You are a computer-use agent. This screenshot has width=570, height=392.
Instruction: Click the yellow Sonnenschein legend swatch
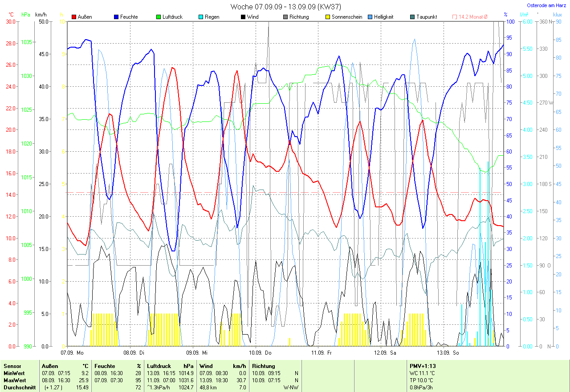coord(328,17)
